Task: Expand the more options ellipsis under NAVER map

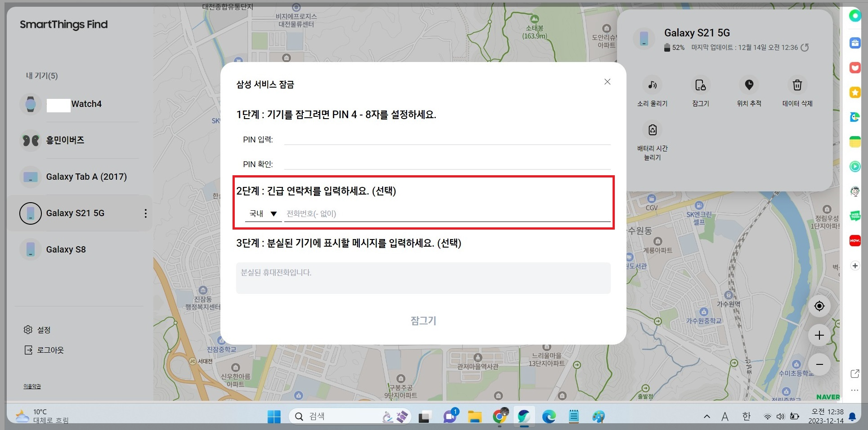Action: [x=854, y=390]
